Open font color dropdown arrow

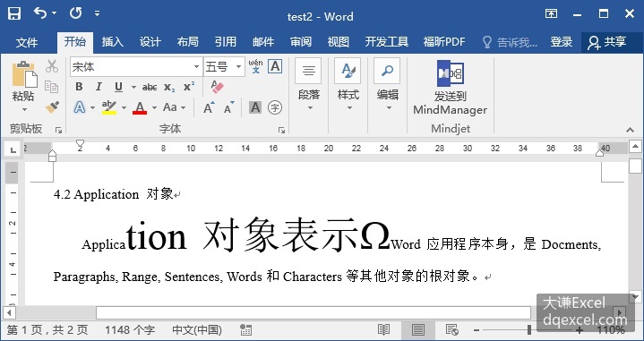click(x=154, y=108)
